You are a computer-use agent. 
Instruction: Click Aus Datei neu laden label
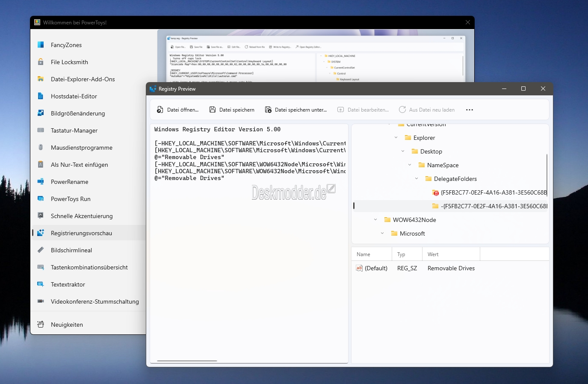(x=432, y=110)
